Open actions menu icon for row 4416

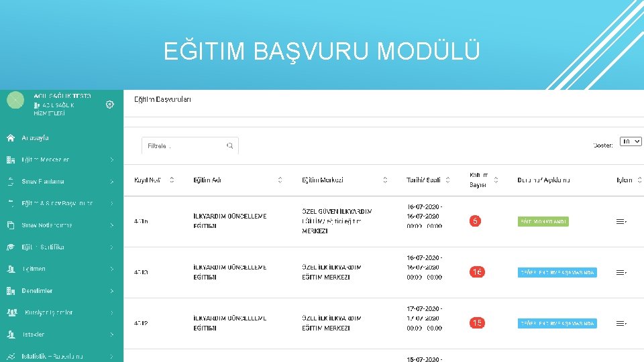click(x=621, y=222)
